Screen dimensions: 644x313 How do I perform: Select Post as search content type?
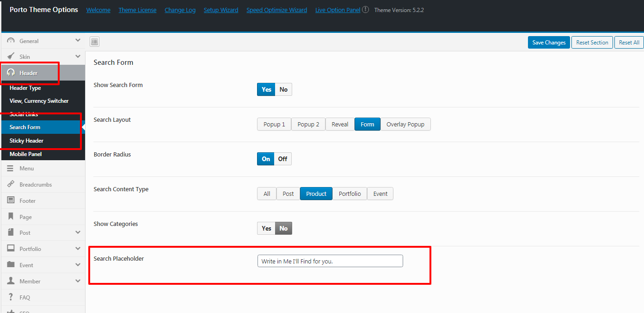click(x=288, y=194)
